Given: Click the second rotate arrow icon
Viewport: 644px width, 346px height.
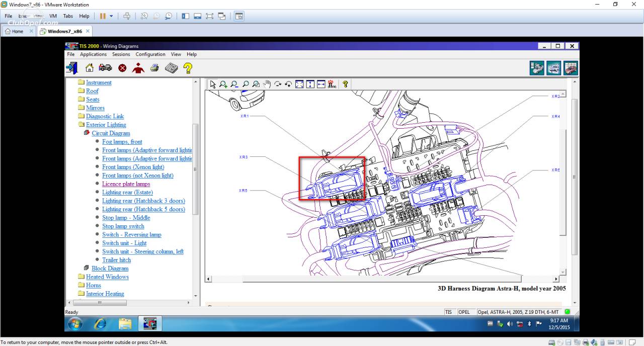Looking at the screenshot, I should 288,84.
